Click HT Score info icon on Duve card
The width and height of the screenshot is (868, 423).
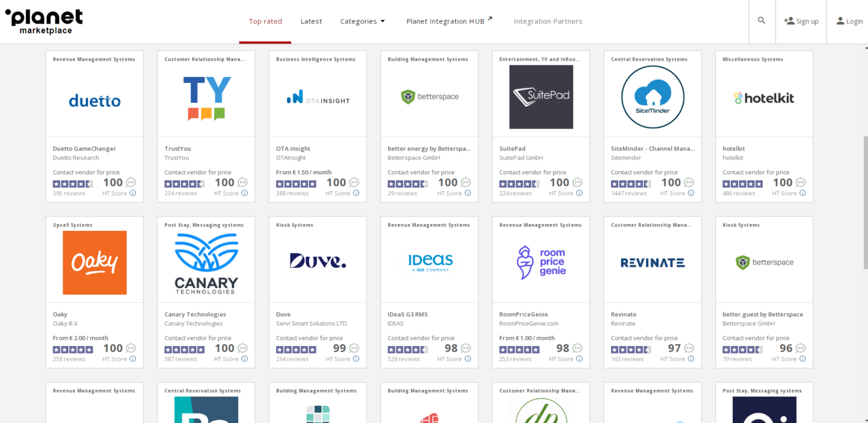[356, 359]
